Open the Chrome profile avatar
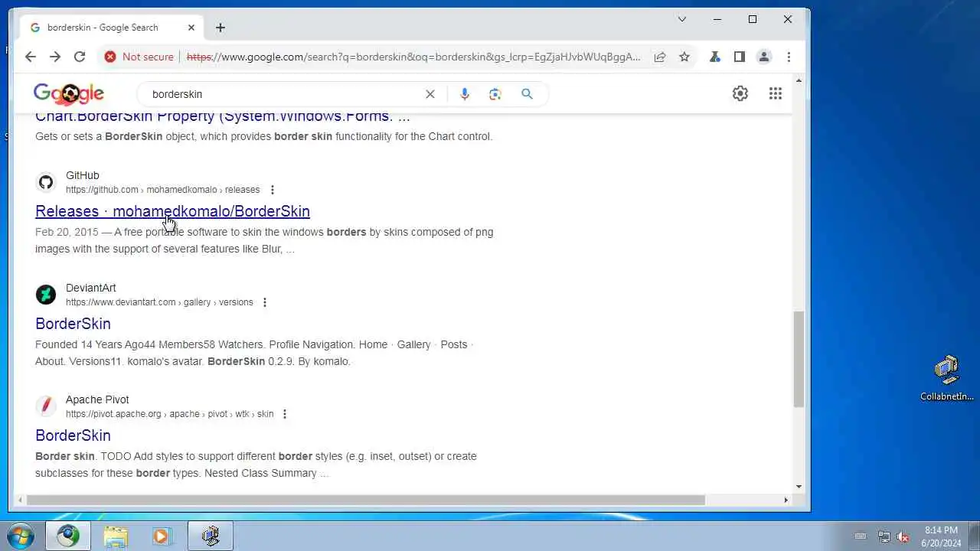Screen dimensions: 980x551 (763, 57)
